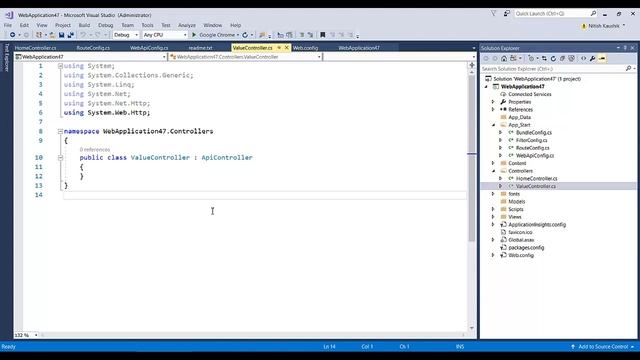This screenshot has width=640, height=360.
Task: Open the Build menu
Action: [x=84, y=25]
